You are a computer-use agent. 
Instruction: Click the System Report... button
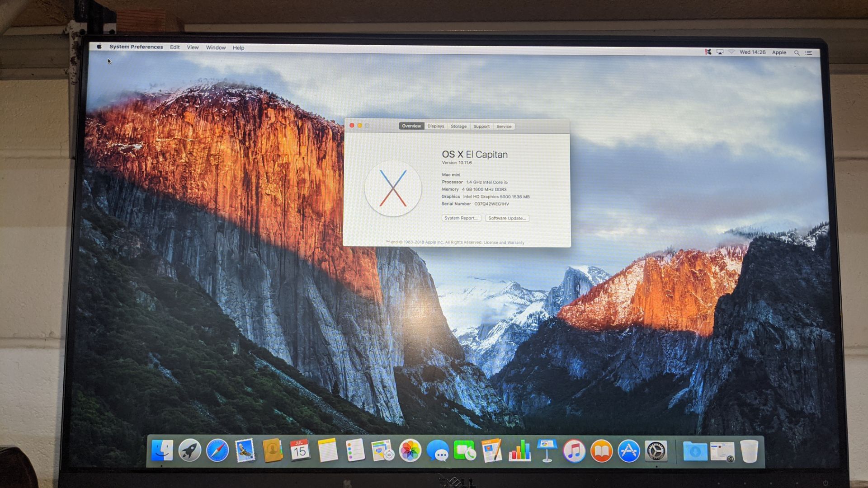(x=461, y=218)
